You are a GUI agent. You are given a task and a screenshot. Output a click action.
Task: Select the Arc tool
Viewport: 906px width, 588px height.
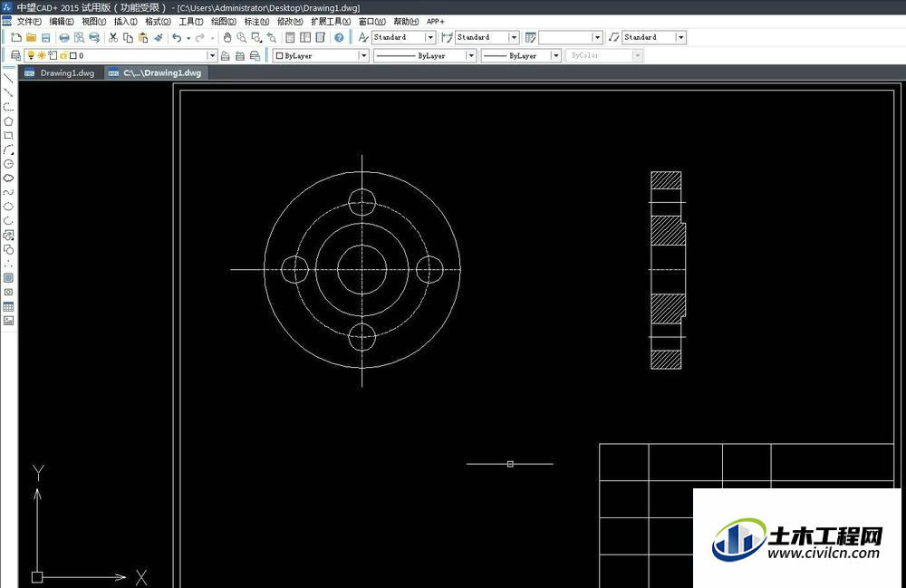tap(8, 150)
